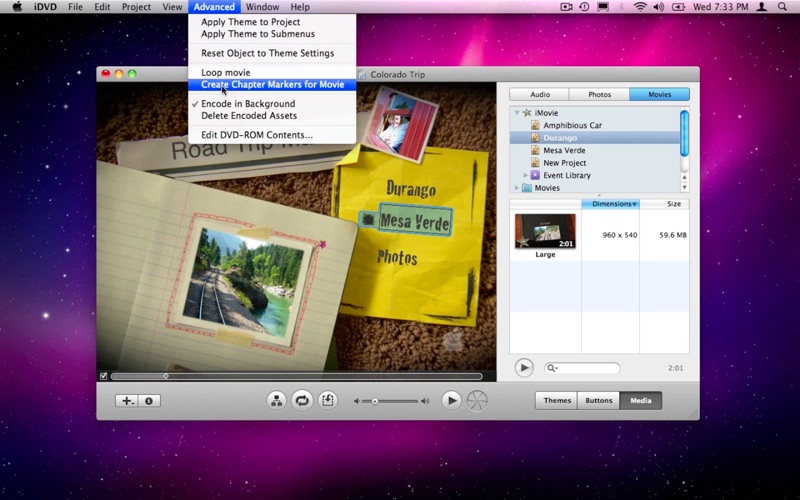800x500 pixels.
Task: Click the add button with plus sign
Action: (x=127, y=401)
